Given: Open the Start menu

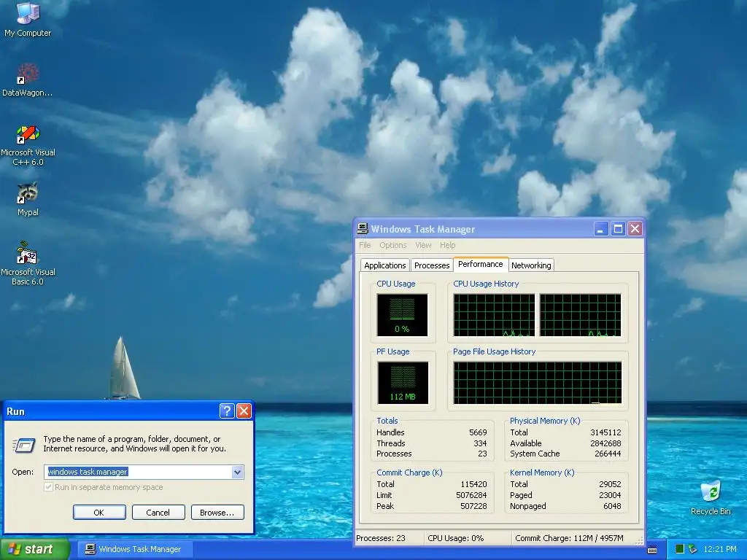Looking at the screenshot, I should click(x=34, y=549).
